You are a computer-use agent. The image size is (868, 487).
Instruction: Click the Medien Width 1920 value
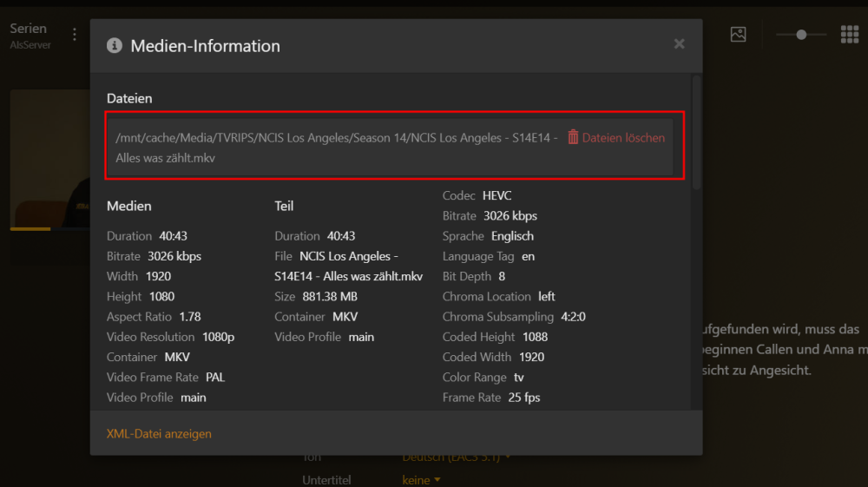[158, 276]
